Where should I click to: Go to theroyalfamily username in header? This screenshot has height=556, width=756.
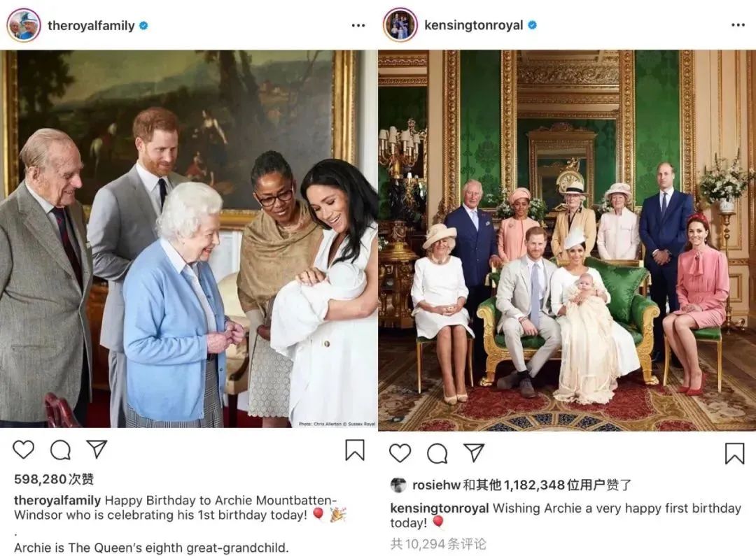[x=91, y=26]
